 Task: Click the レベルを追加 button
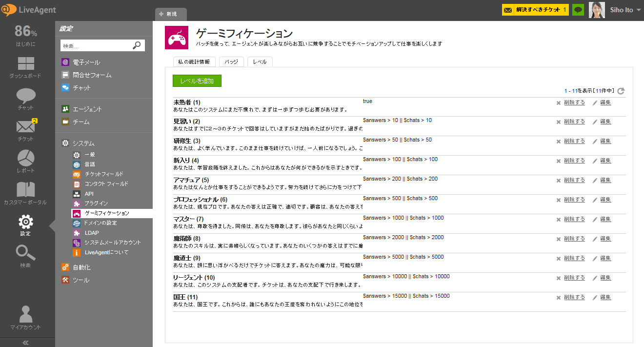point(197,81)
